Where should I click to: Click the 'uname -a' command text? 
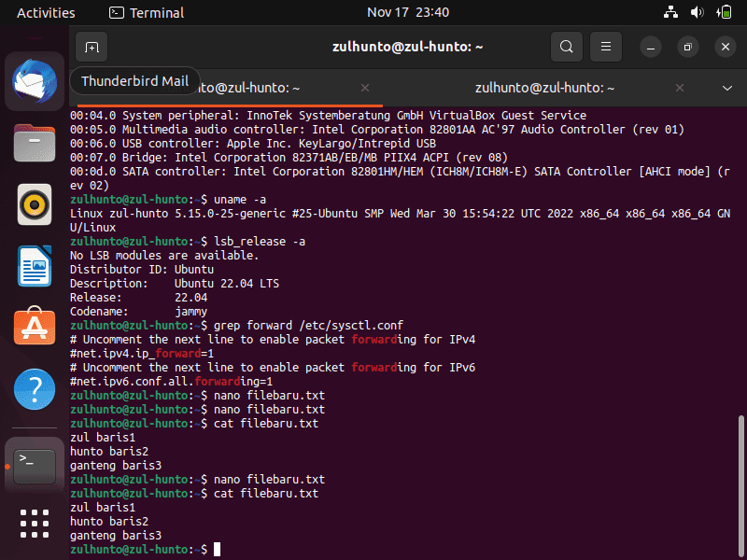(x=240, y=200)
